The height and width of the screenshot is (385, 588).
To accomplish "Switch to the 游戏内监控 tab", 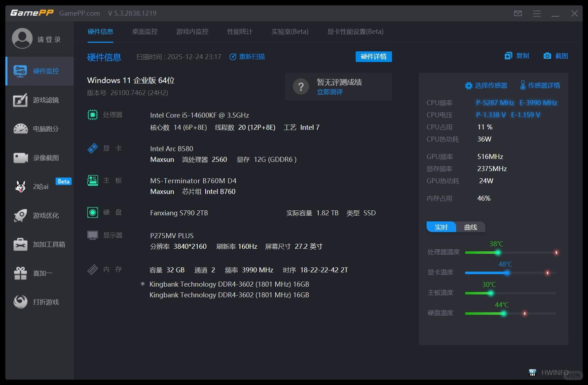I will click(192, 32).
